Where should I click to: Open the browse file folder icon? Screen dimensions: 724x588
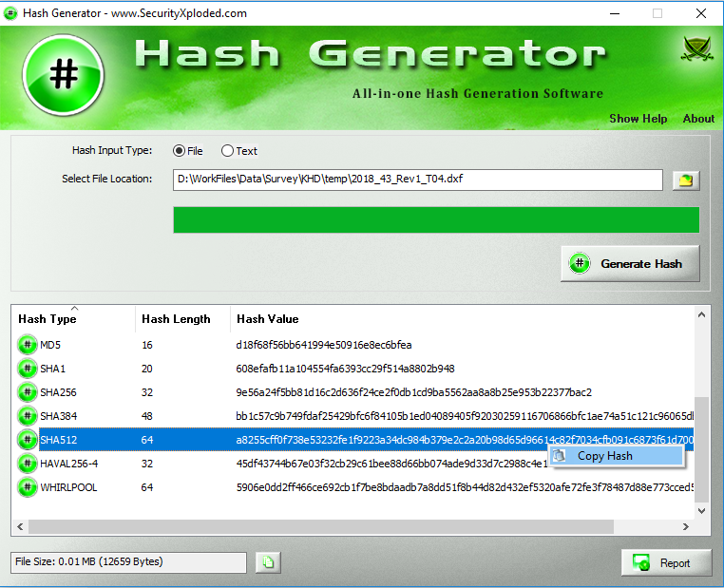686,180
